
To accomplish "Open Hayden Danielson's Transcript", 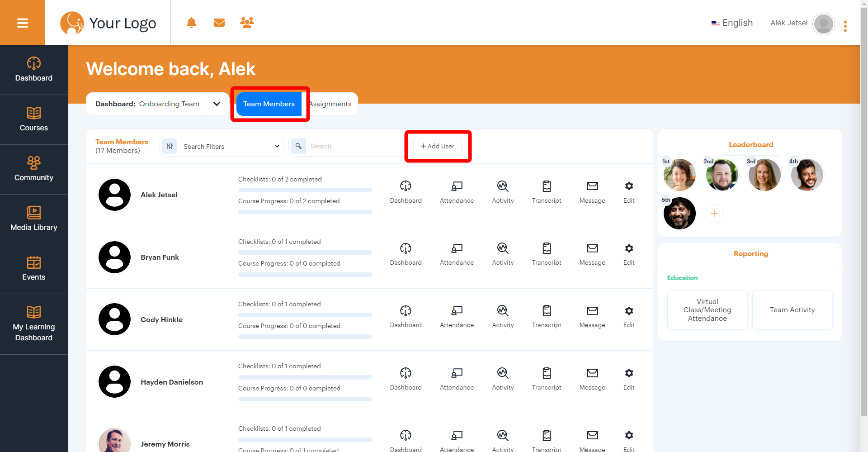I will [547, 379].
